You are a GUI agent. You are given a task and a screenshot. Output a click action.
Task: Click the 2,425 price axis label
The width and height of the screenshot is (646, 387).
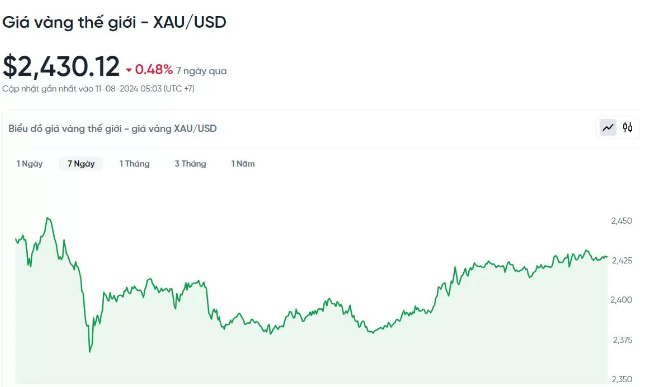(621, 260)
